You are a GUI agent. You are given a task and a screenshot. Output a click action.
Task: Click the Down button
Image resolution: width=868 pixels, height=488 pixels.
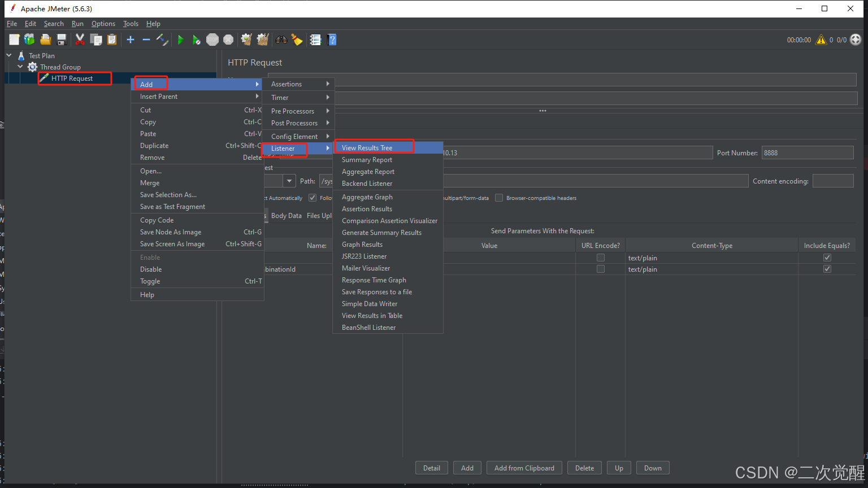[653, 468]
